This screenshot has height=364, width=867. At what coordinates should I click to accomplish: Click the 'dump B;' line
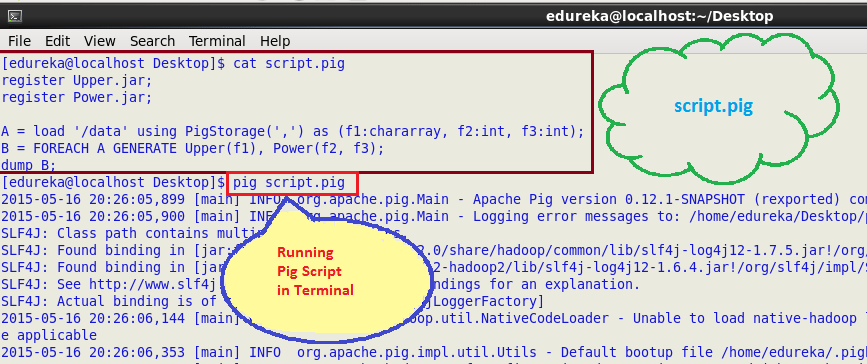point(29,165)
